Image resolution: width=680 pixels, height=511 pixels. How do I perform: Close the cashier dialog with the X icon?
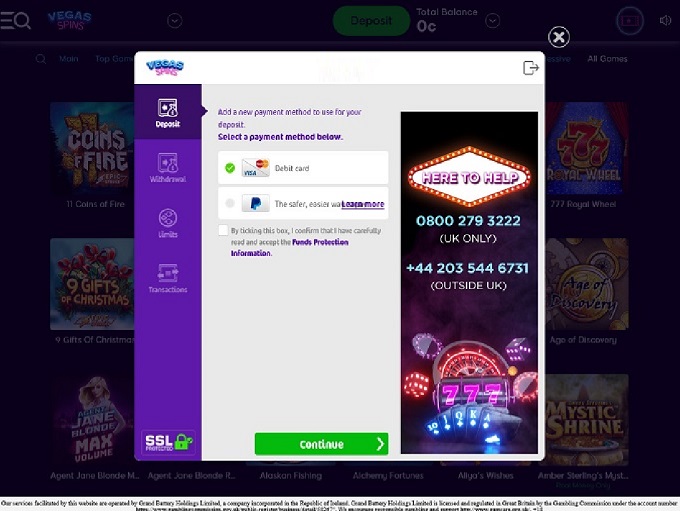(559, 37)
